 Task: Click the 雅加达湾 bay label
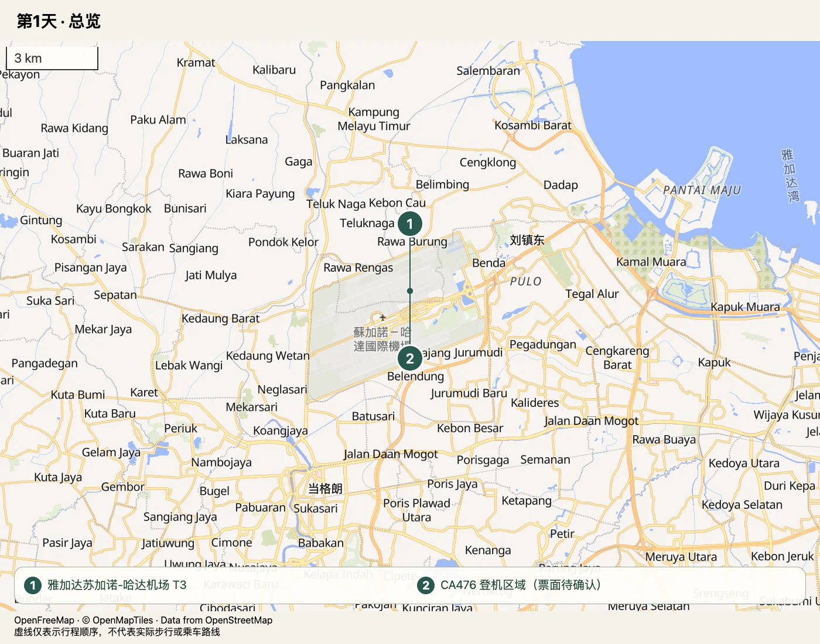click(x=790, y=176)
